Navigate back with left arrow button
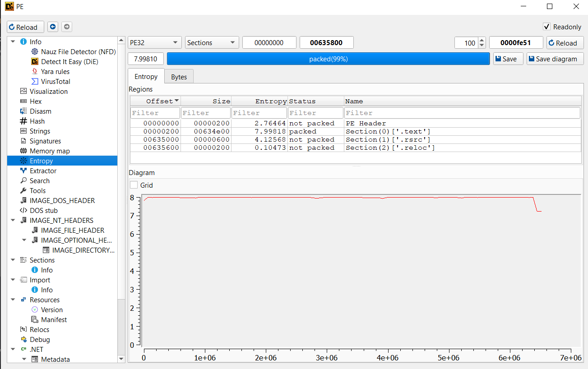The height and width of the screenshot is (369, 588). pyautogui.click(x=53, y=27)
